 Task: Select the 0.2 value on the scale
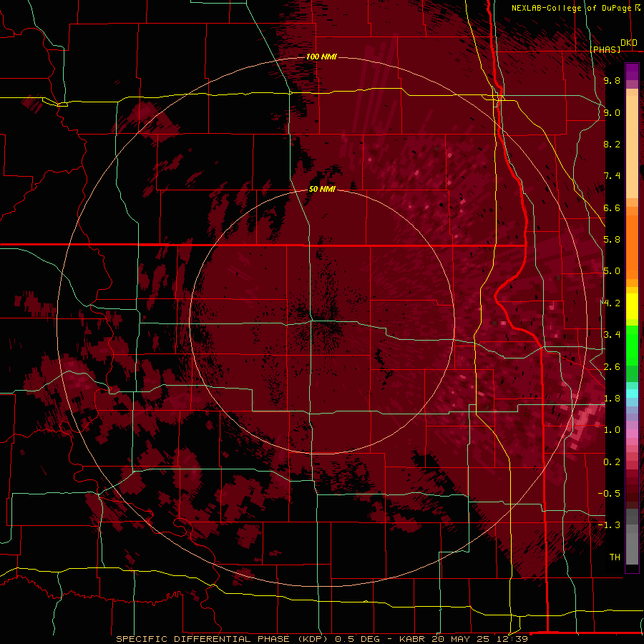(612, 462)
